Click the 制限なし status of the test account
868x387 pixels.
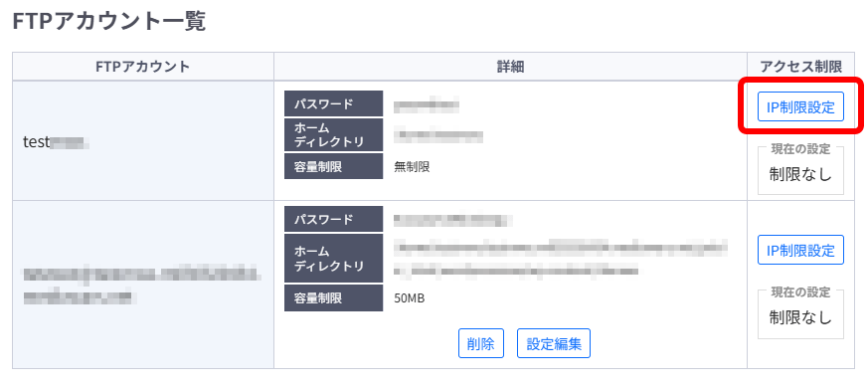[800, 174]
